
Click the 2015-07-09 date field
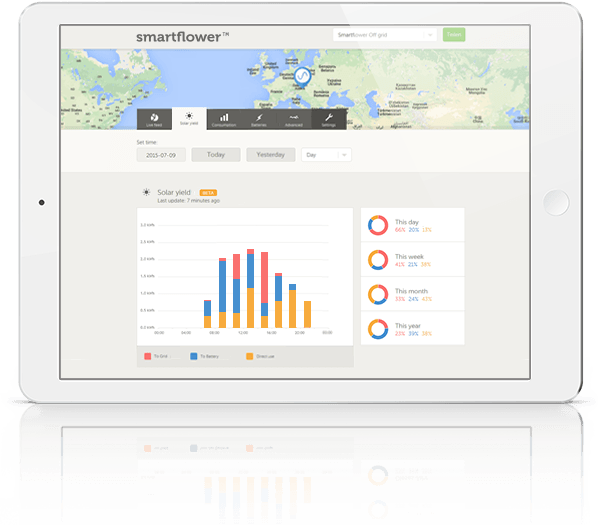pos(161,155)
